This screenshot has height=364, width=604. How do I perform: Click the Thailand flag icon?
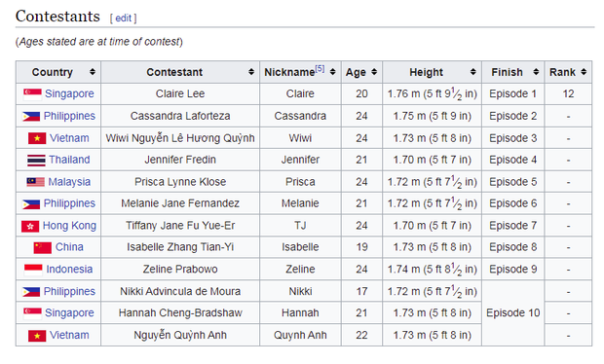pyautogui.click(x=36, y=160)
